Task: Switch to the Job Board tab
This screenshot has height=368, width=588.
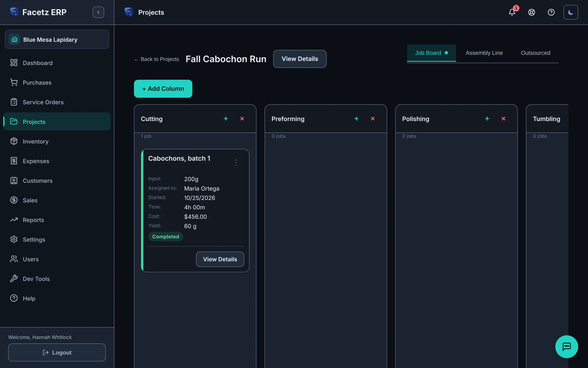Action: (431, 53)
